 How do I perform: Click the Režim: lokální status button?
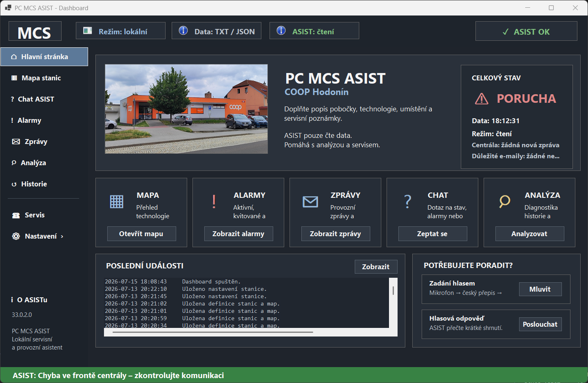121,31
